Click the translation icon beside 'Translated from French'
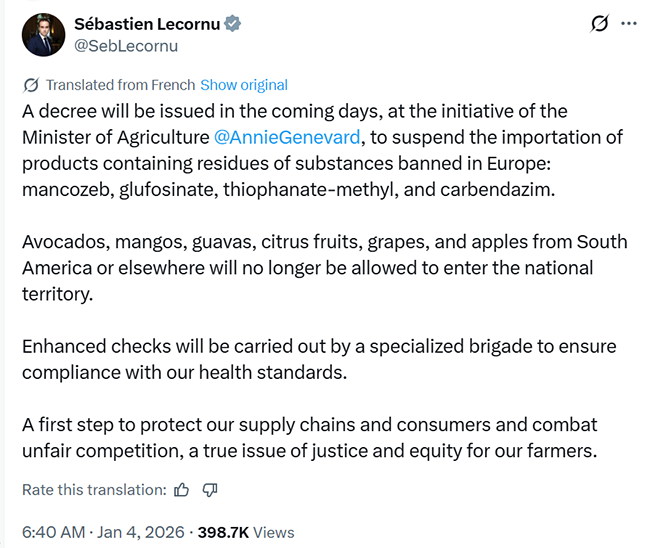The image size is (650, 548). [31, 85]
